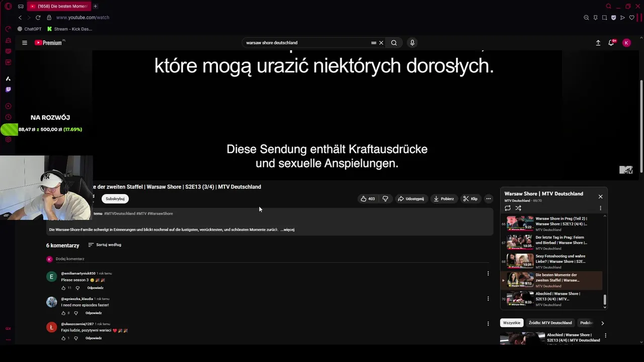This screenshot has width=644, height=362.
Task: Open the YouTube guide hamburger menu
Action: pyautogui.click(x=24, y=43)
